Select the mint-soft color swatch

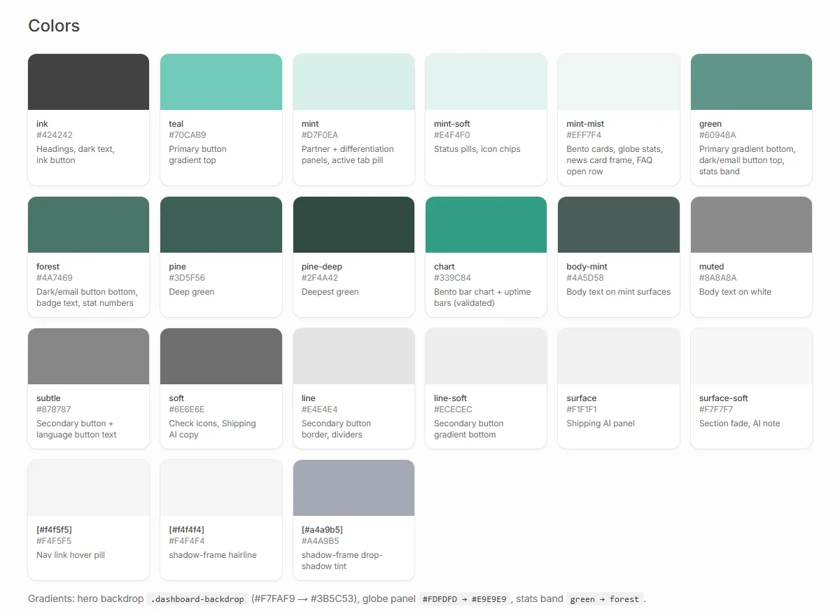tap(486, 82)
